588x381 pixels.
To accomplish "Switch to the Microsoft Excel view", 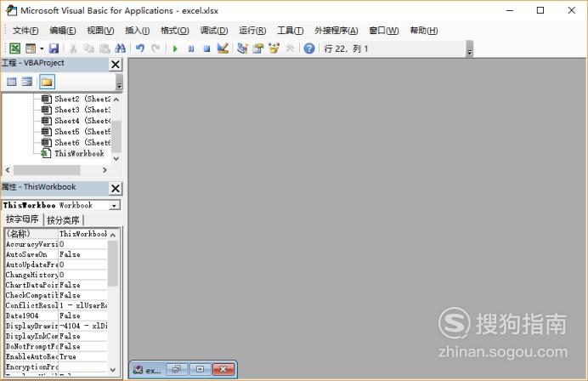I will 14,48.
